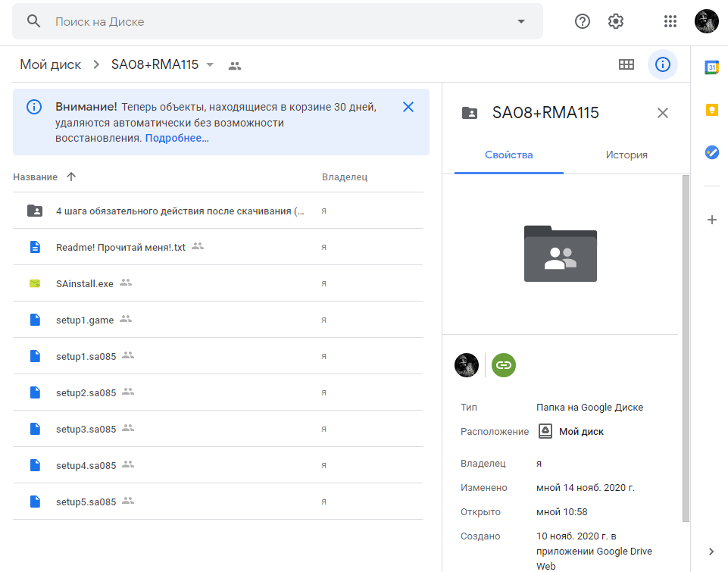The image size is (728, 572).
Task: Click the Подробнее… link in notice
Action: [x=177, y=138]
